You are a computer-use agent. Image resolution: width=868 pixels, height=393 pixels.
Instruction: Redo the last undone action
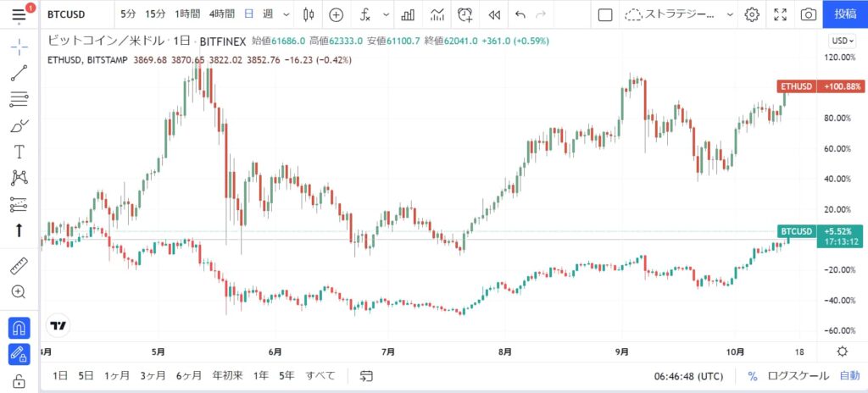pos(541,14)
